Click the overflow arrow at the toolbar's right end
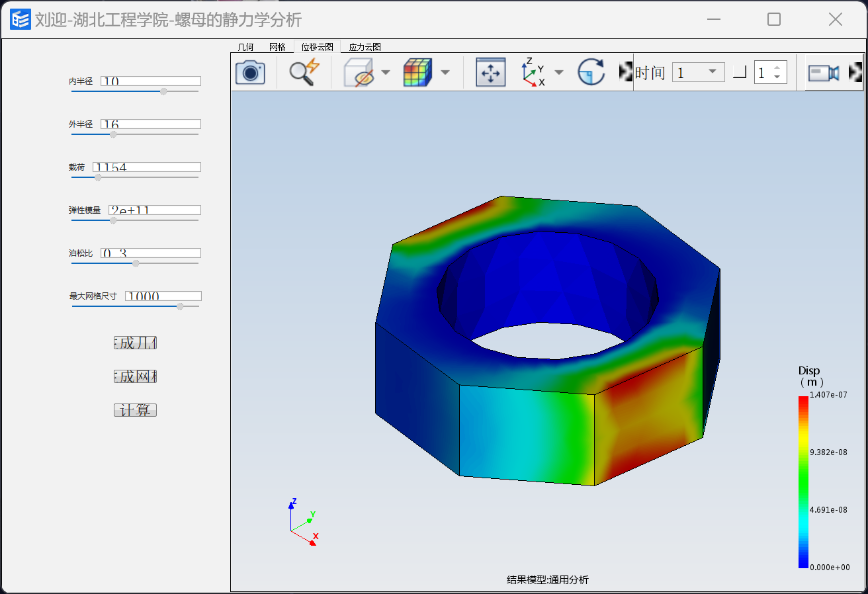Image resolution: width=868 pixels, height=594 pixels. (855, 71)
